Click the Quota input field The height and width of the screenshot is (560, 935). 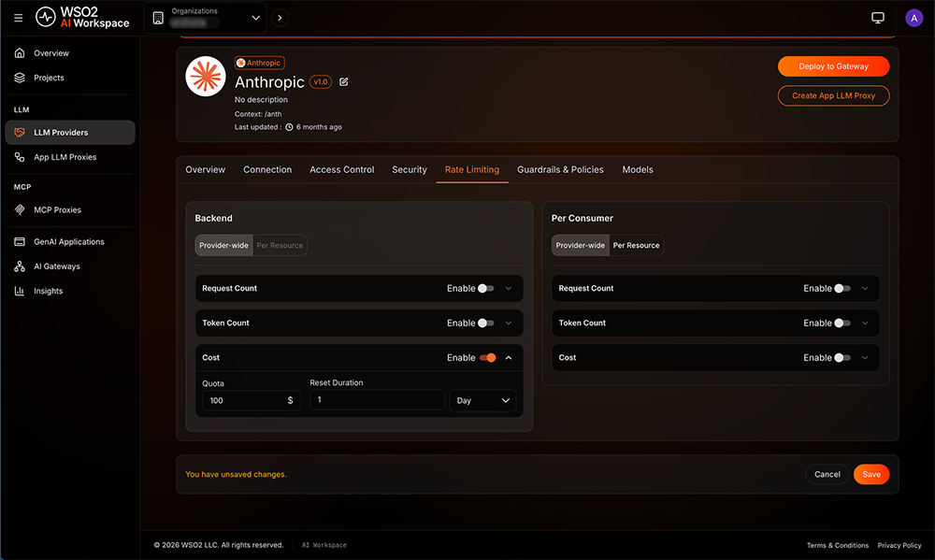pos(251,400)
